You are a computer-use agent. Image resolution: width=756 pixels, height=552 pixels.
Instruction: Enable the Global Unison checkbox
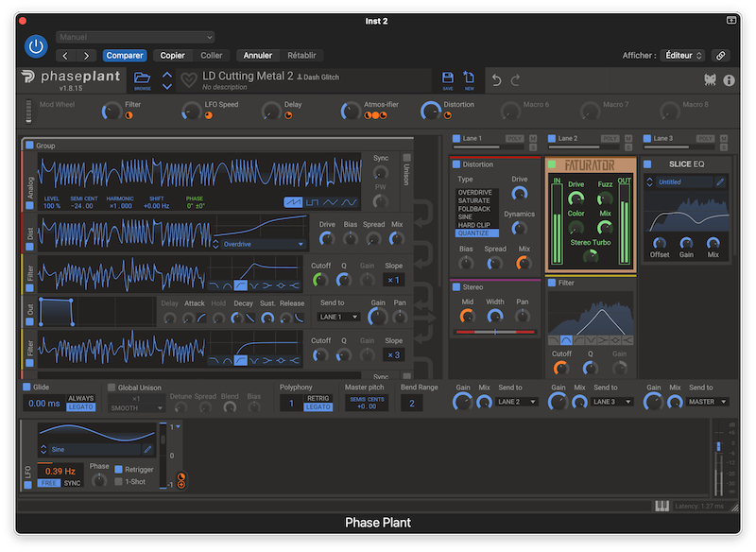coord(112,388)
